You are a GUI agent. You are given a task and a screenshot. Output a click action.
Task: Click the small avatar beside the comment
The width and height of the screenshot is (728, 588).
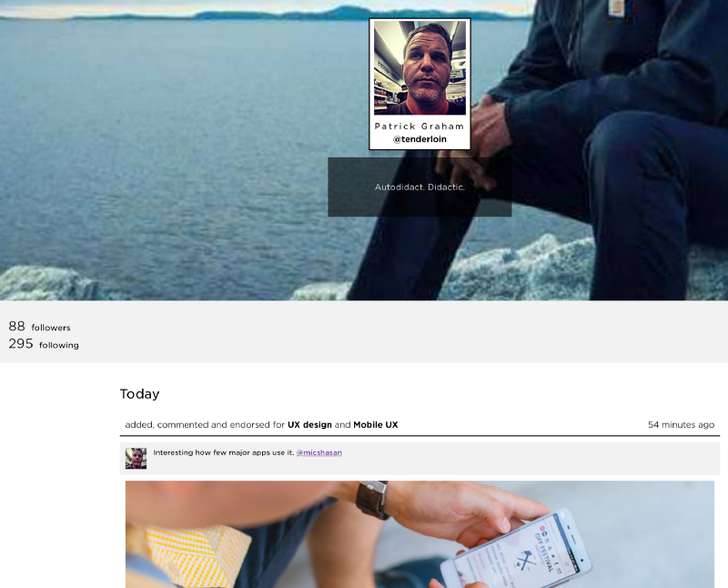(136, 459)
